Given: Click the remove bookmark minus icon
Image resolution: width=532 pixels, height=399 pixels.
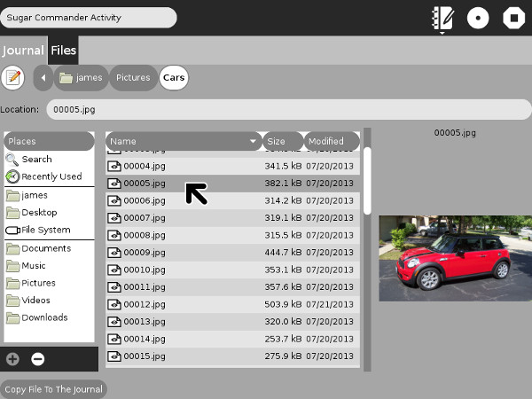Looking at the screenshot, I should [x=37, y=359].
